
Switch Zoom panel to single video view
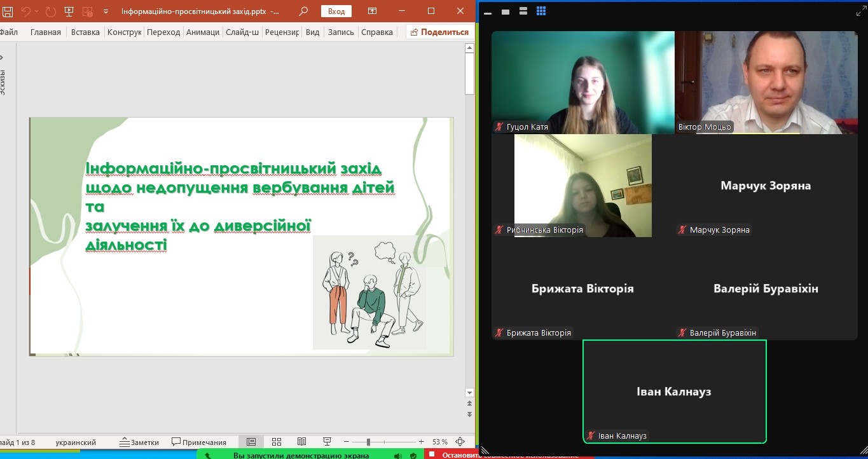(x=506, y=11)
